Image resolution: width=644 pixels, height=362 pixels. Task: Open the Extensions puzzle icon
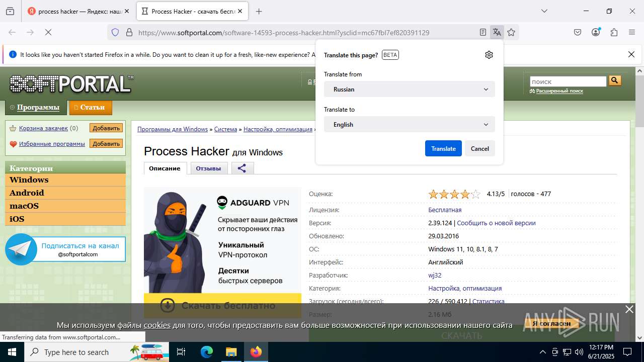(614, 32)
